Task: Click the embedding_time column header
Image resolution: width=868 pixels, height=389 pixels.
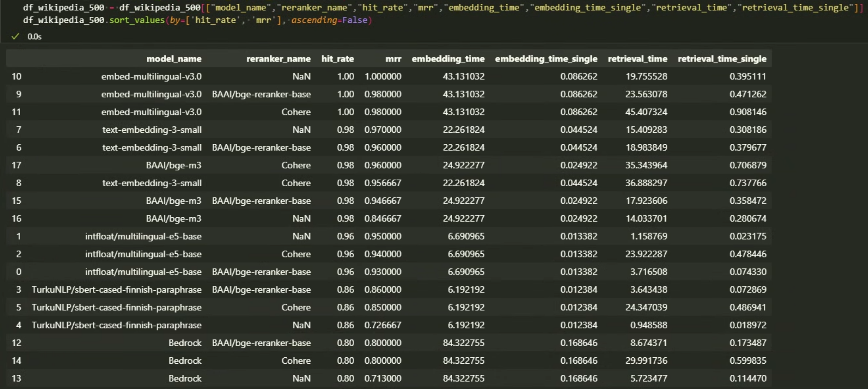Action: click(448, 58)
